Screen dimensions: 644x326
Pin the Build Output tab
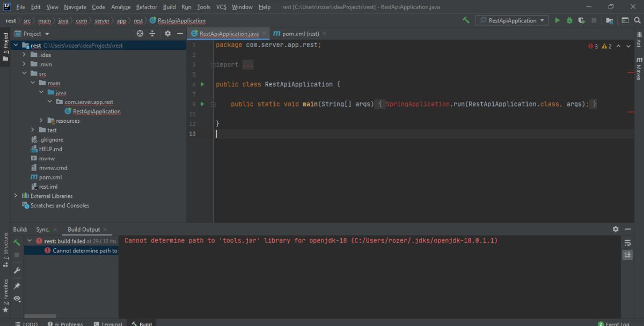tap(17, 286)
